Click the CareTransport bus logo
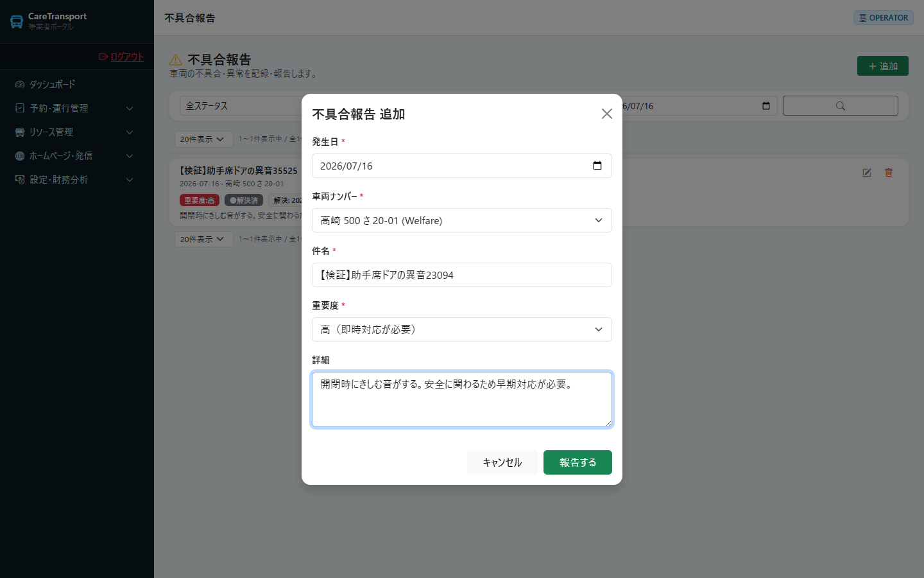This screenshot has width=924, height=578. (17, 22)
